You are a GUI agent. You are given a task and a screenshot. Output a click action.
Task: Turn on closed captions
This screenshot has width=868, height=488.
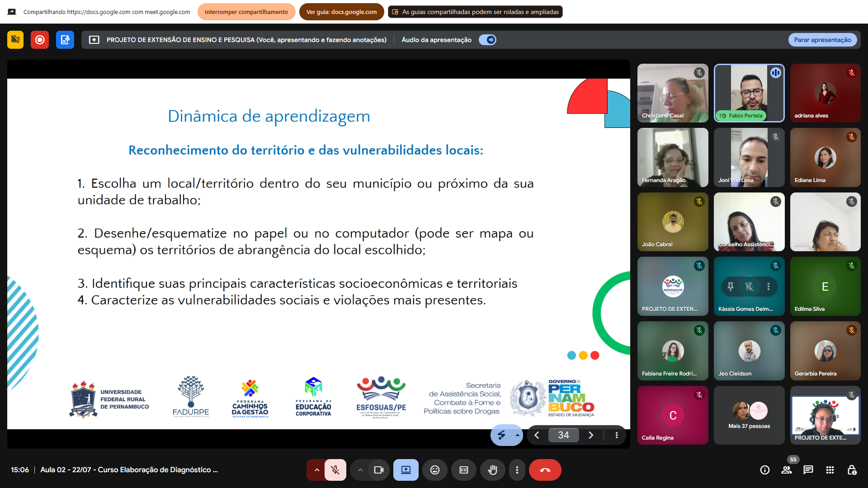pyautogui.click(x=463, y=470)
